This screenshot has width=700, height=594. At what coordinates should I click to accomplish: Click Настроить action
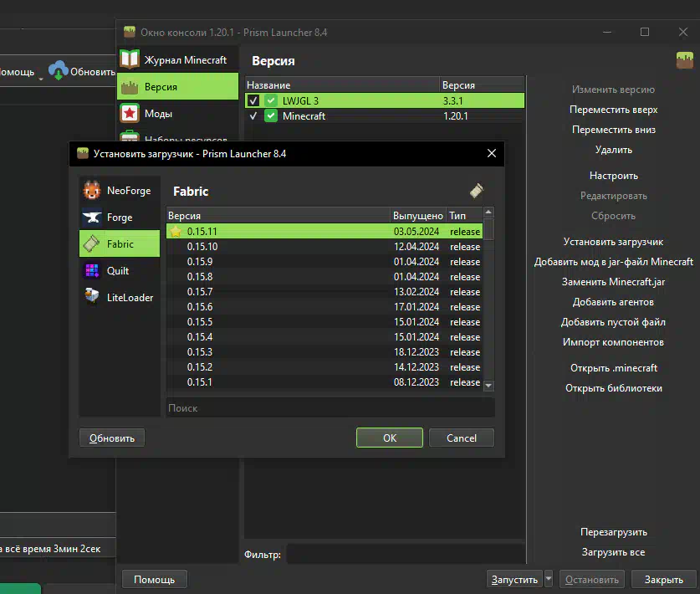(x=613, y=176)
